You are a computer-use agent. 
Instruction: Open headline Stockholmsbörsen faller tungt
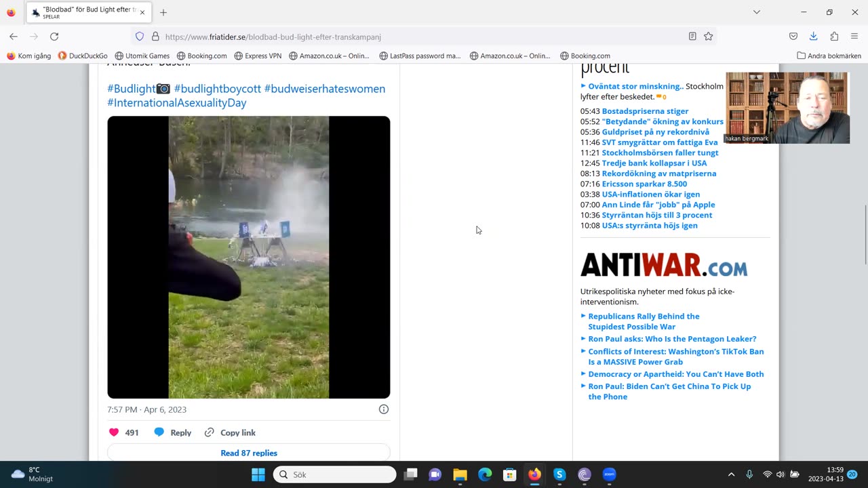click(660, 152)
